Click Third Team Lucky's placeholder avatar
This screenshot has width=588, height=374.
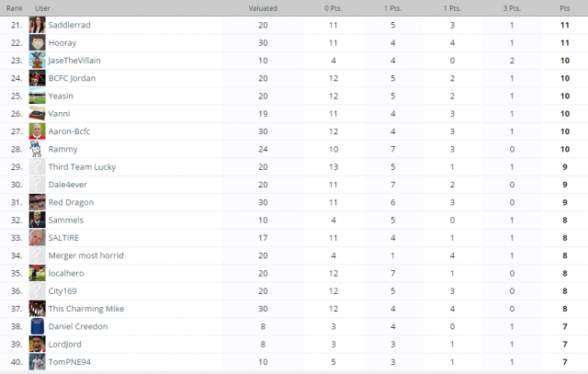click(x=37, y=166)
